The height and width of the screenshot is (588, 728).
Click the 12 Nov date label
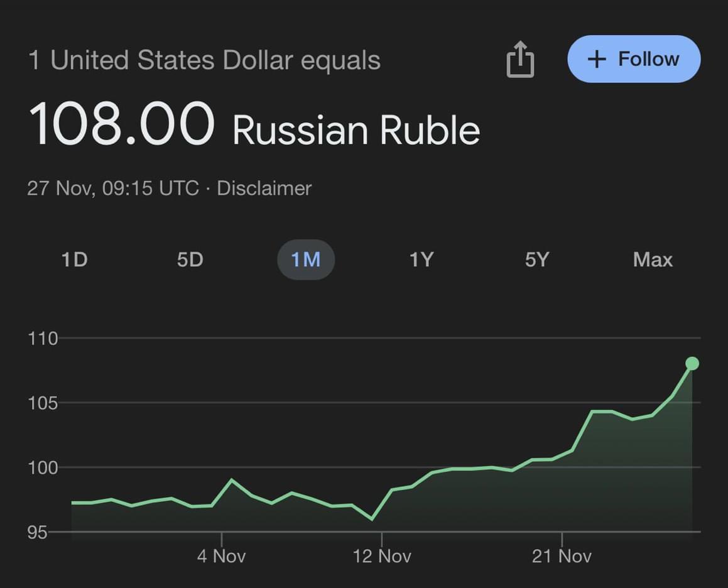[382, 556]
